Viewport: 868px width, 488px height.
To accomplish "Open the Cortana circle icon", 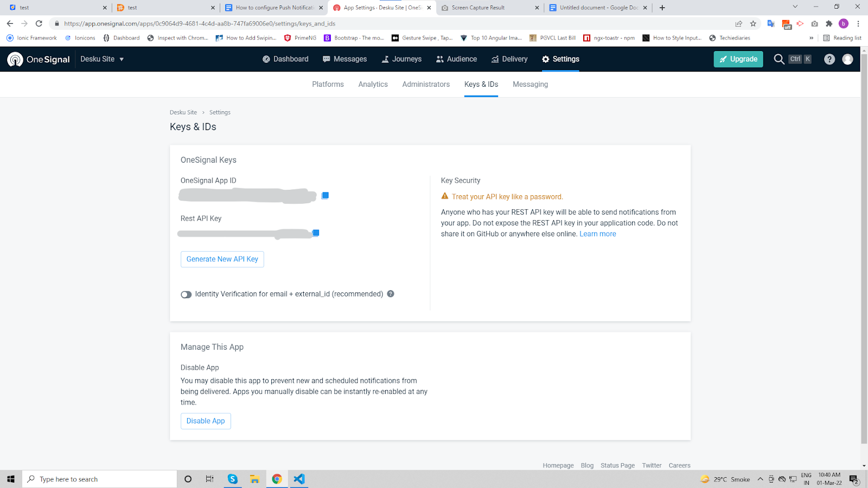I will tap(188, 479).
